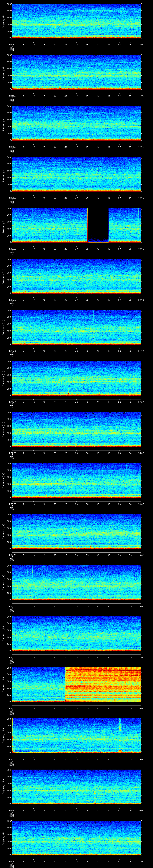Screen dimensions: 153x868
Task: Click the spectrogram panel starting at 11:26:00
Action: (x=76, y=634)
